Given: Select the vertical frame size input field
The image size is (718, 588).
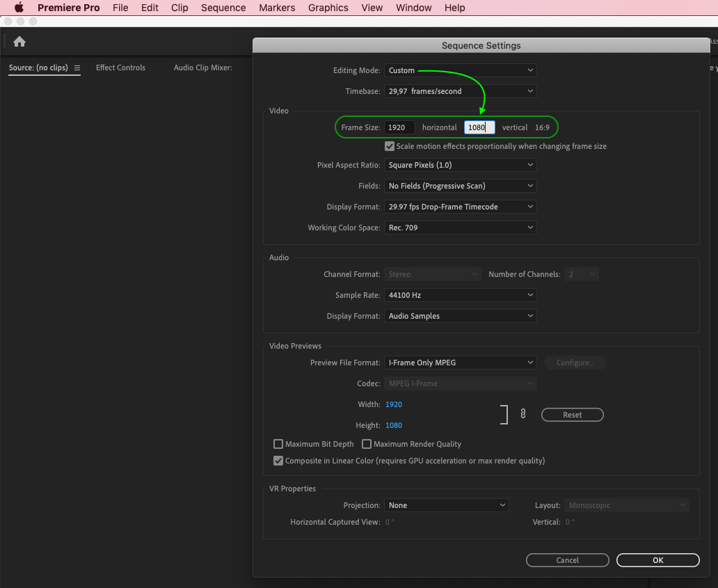Looking at the screenshot, I should (x=479, y=127).
